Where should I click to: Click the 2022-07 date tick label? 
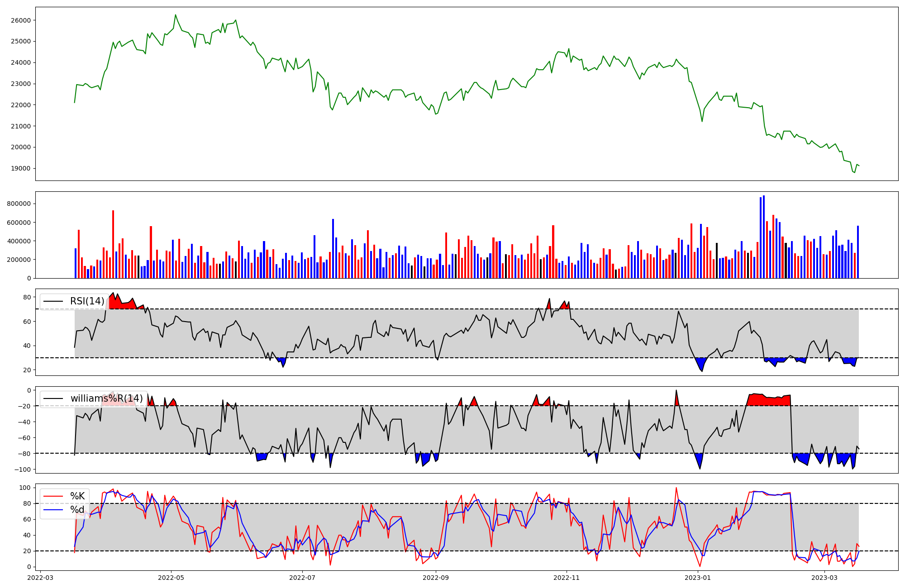(x=302, y=578)
